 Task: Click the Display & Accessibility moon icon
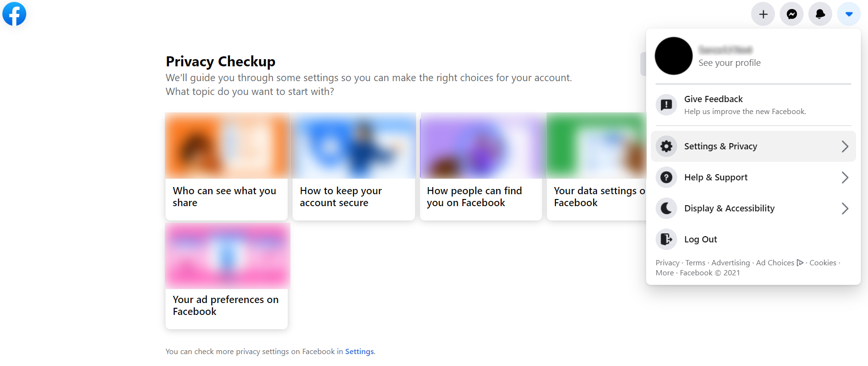click(666, 208)
